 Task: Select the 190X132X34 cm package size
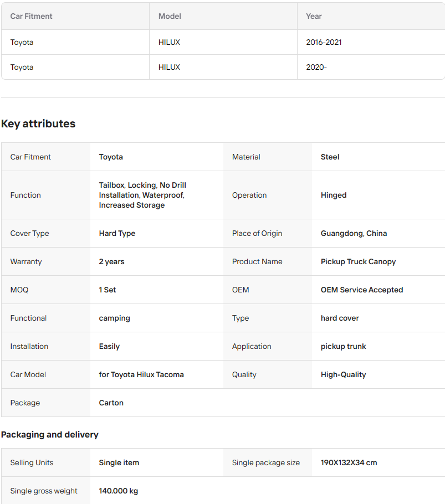pyautogui.click(x=349, y=462)
